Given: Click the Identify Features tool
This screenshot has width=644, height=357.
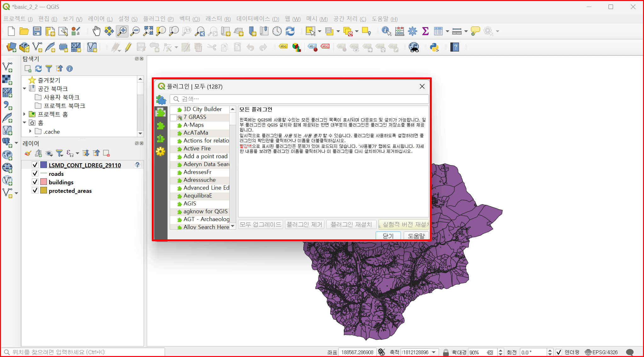Looking at the screenshot, I should pyautogui.click(x=386, y=31).
